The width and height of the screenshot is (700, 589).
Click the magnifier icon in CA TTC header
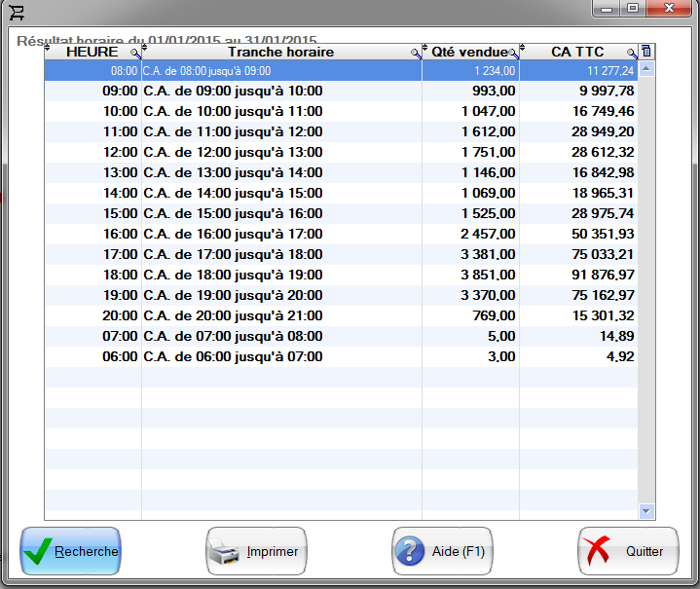click(x=631, y=53)
